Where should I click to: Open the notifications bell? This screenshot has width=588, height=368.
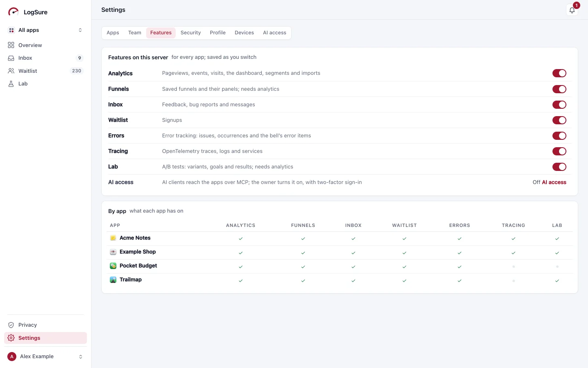tap(572, 10)
